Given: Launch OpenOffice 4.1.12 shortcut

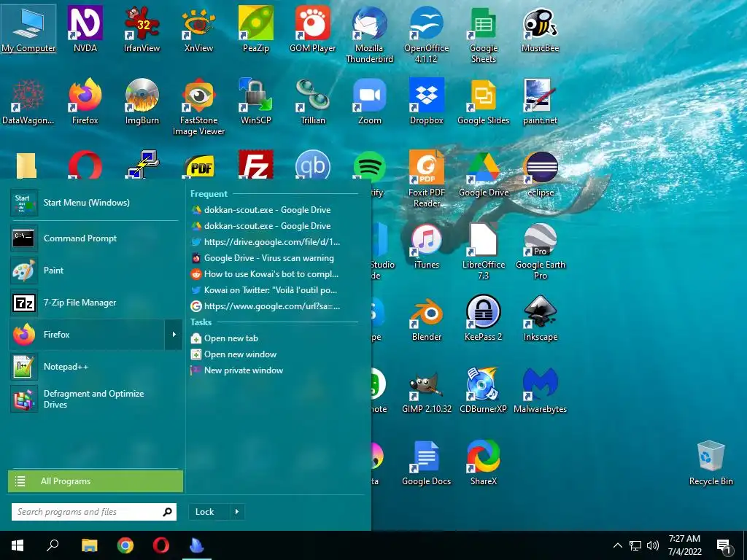Looking at the screenshot, I should point(426,34).
